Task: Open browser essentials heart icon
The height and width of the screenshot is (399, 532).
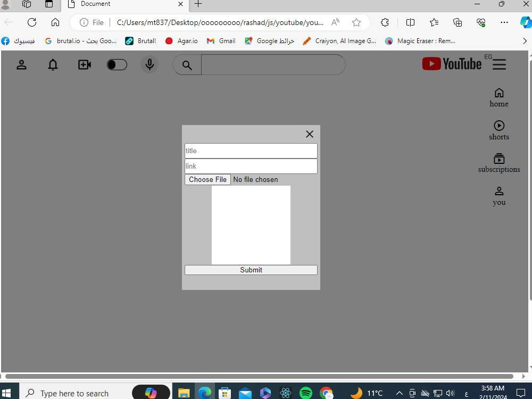Action: tap(481, 22)
